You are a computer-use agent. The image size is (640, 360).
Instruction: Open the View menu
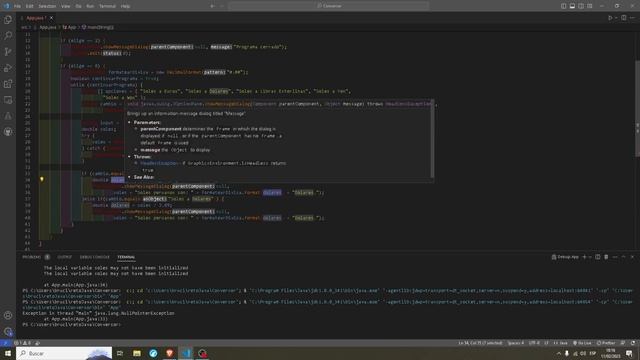(65, 6)
